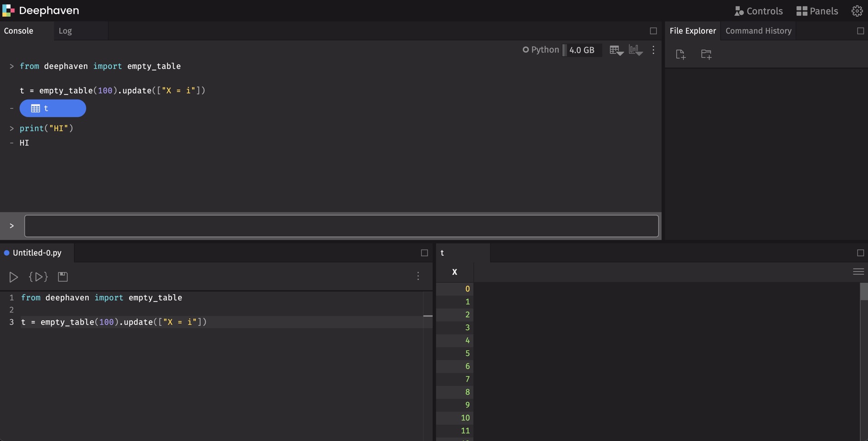Create a new file in File Explorer
868x441 pixels.
point(680,54)
